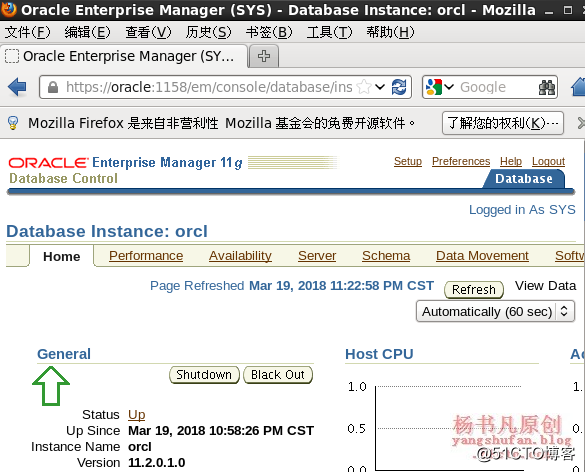Open the 帮助(H) menu
This screenshot has height=472, width=585.
[x=390, y=32]
